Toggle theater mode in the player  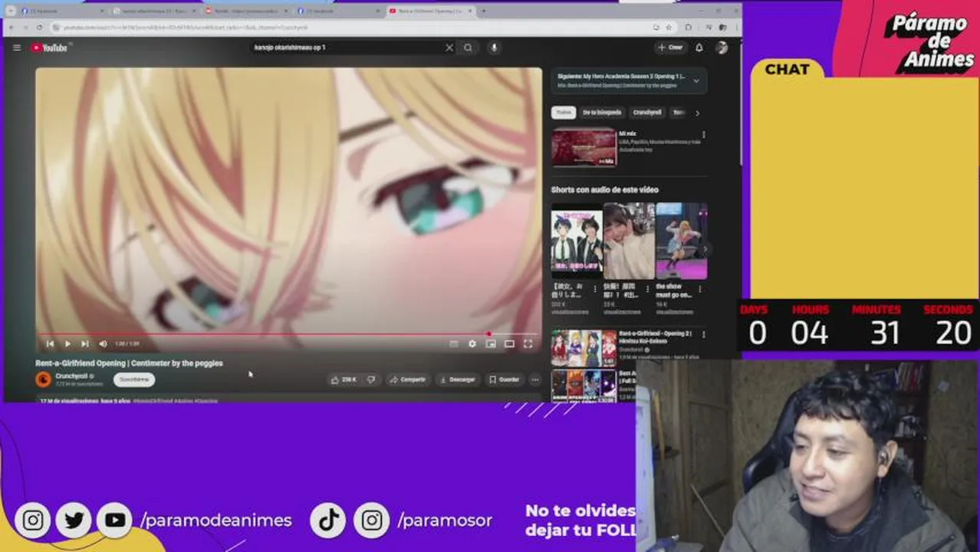(509, 343)
